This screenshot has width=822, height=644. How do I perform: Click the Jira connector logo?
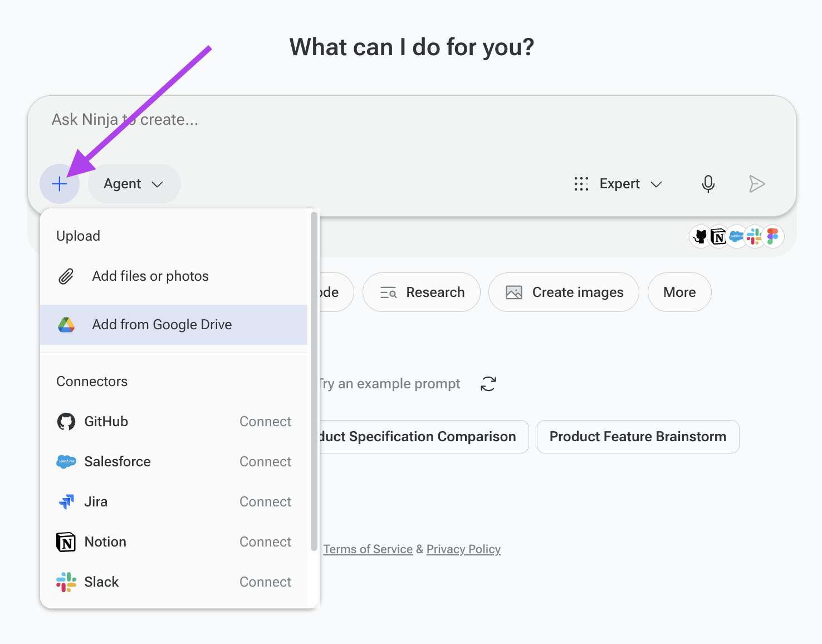point(66,502)
